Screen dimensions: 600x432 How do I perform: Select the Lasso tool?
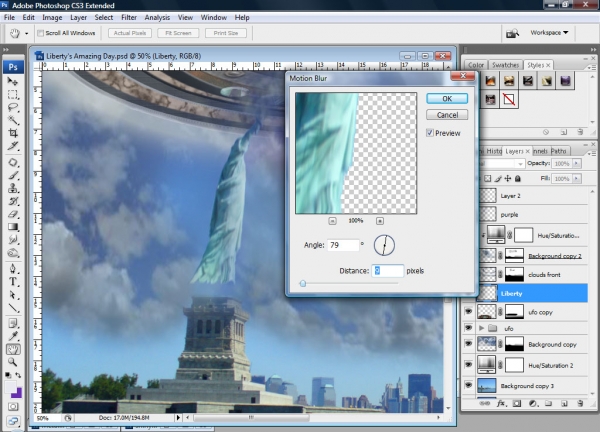point(13,108)
